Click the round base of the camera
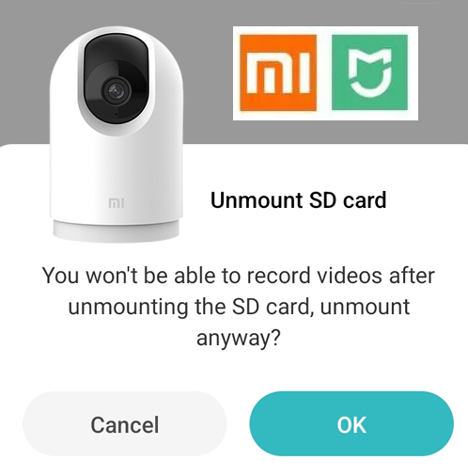468x476 pixels. (x=117, y=230)
